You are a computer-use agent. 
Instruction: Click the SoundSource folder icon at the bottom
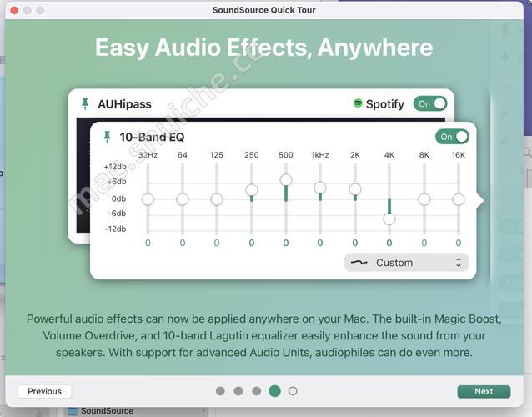coord(73,411)
